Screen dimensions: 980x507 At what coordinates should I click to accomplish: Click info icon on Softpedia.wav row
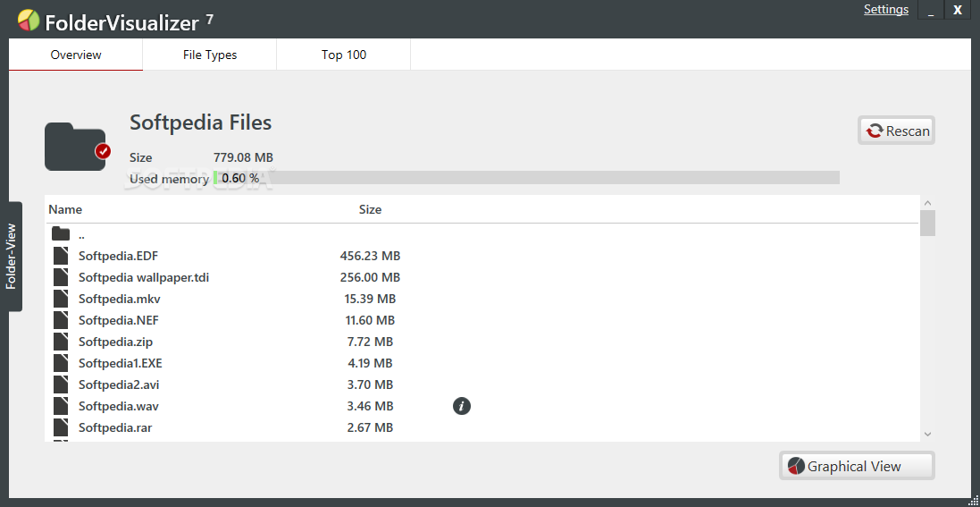(x=461, y=406)
